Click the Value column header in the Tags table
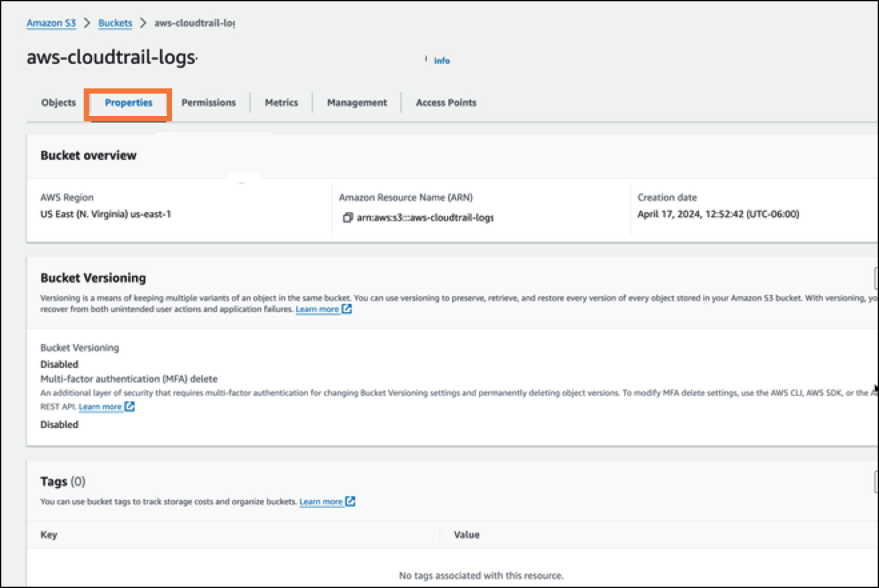The image size is (879, 588). click(x=466, y=535)
